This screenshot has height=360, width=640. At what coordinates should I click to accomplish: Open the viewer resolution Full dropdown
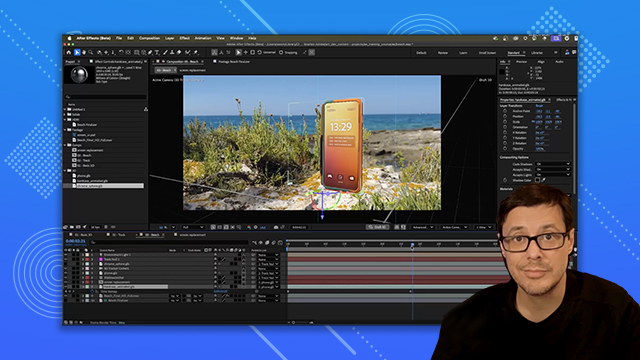(193, 227)
